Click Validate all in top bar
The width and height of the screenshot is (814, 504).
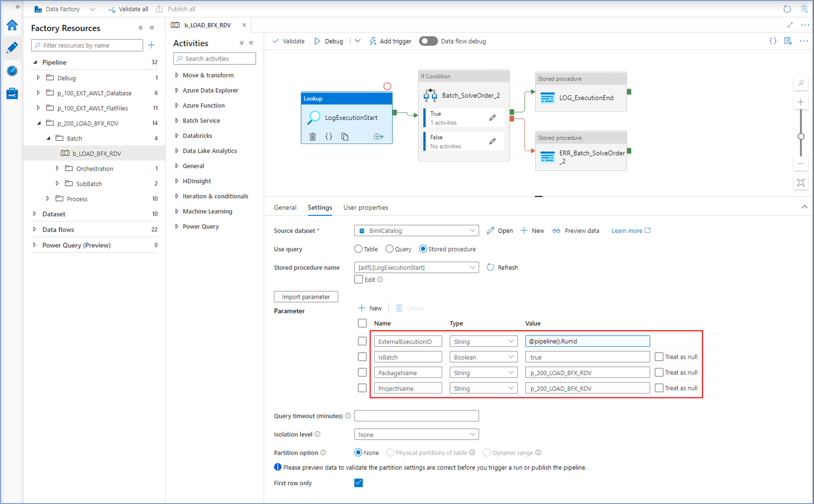tap(128, 9)
